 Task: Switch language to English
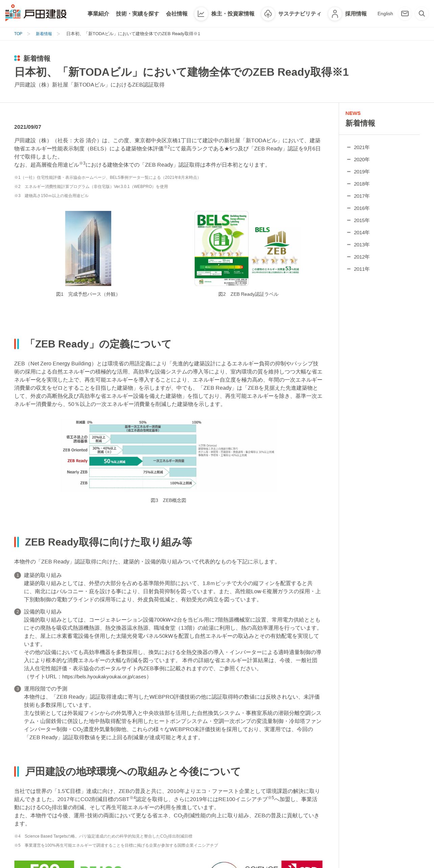385,14
